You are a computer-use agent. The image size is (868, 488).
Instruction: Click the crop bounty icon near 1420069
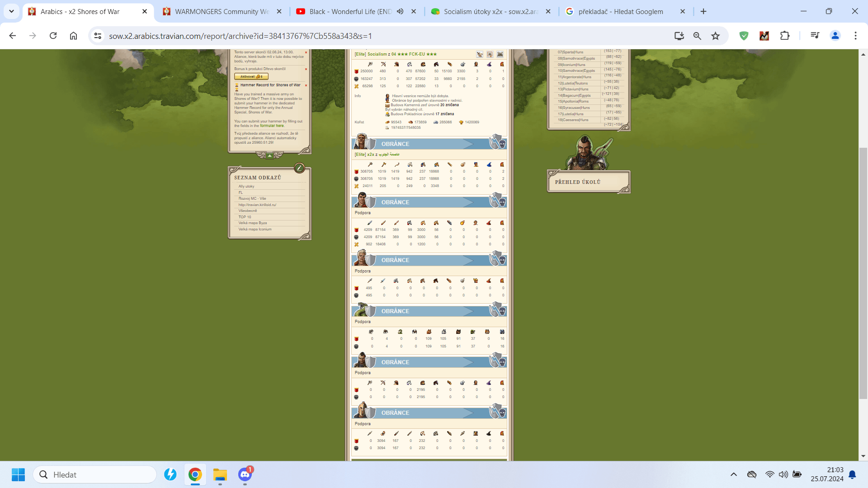461,122
